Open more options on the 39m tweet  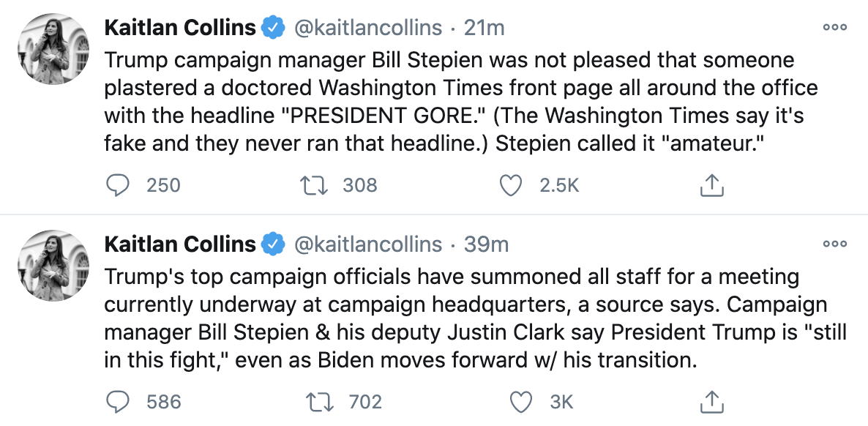[x=834, y=244]
